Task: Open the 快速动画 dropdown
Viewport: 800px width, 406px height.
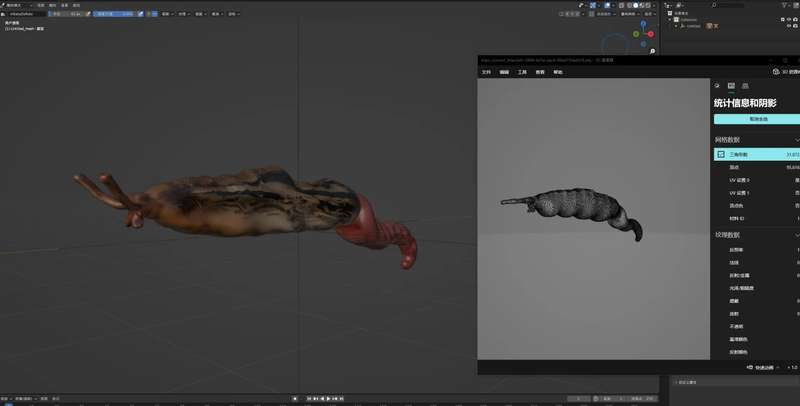Action: point(765,367)
